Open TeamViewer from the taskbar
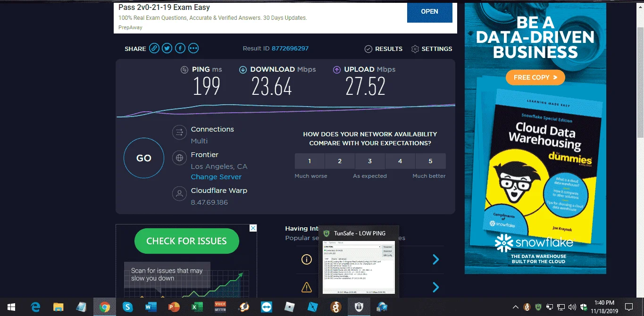The image size is (644, 316). tap(266, 307)
